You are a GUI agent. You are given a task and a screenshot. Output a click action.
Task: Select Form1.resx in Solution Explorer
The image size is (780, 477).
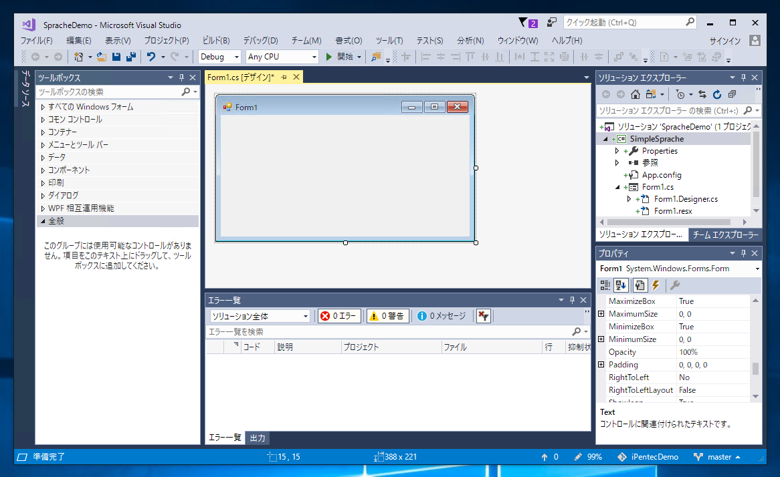pos(673,211)
